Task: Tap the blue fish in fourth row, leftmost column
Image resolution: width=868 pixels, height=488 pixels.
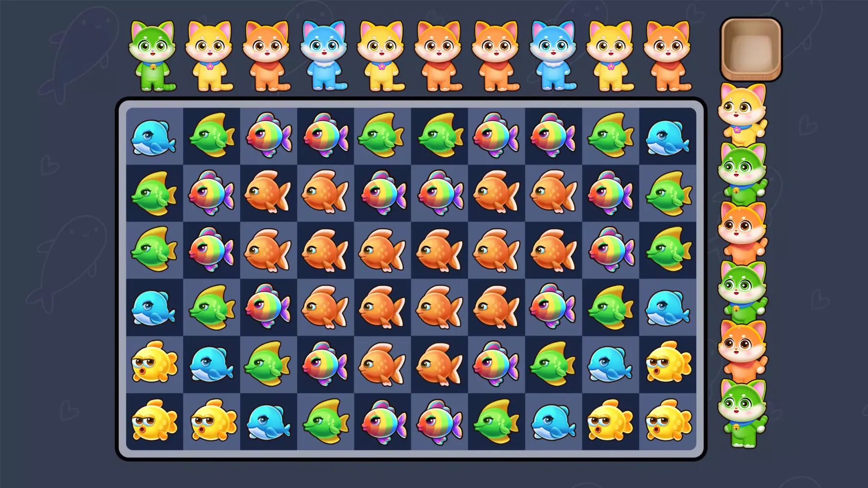Action: pyautogui.click(x=154, y=308)
